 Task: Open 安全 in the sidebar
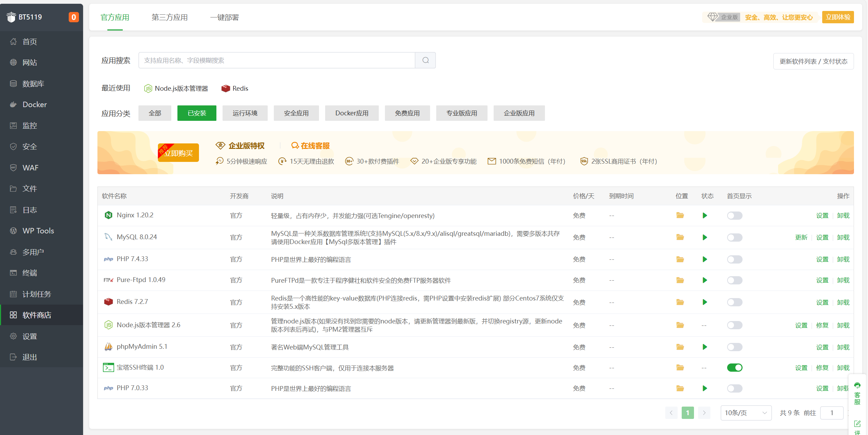coord(42,146)
